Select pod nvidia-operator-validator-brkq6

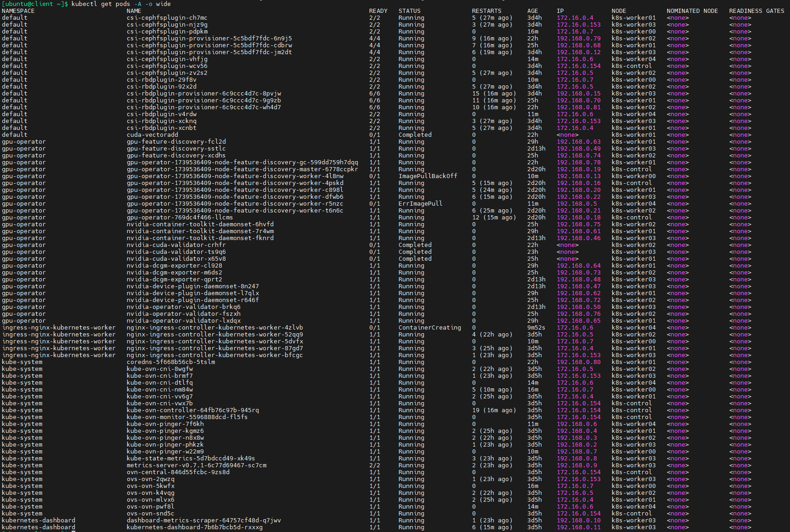pyautogui.click(x=183, y=307)
